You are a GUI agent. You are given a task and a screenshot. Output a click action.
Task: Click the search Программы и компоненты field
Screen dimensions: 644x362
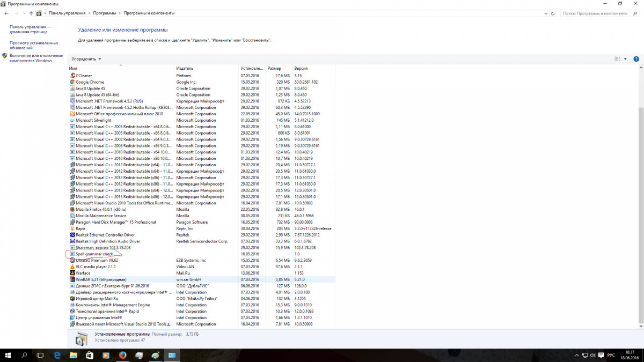click(x=601, y=13)
